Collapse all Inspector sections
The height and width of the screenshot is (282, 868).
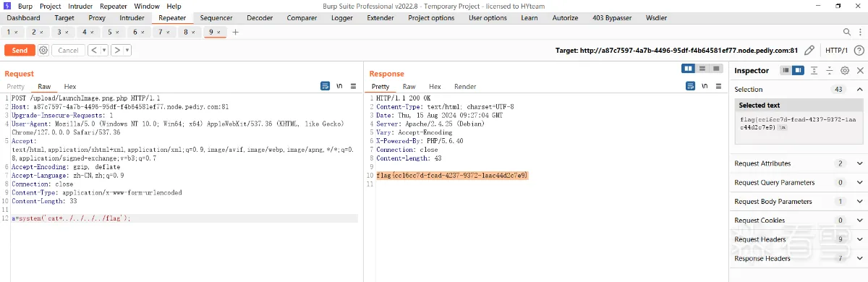click(830, 70)
